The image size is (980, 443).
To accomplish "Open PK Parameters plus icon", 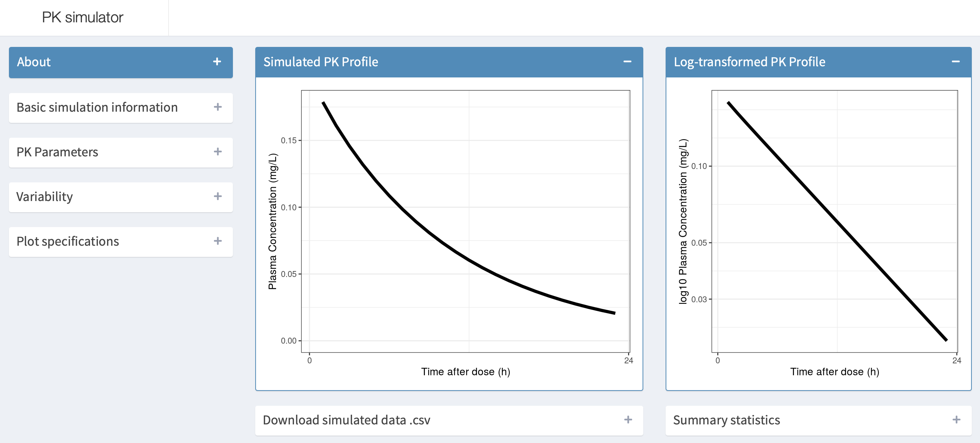I will pos(218,152).
